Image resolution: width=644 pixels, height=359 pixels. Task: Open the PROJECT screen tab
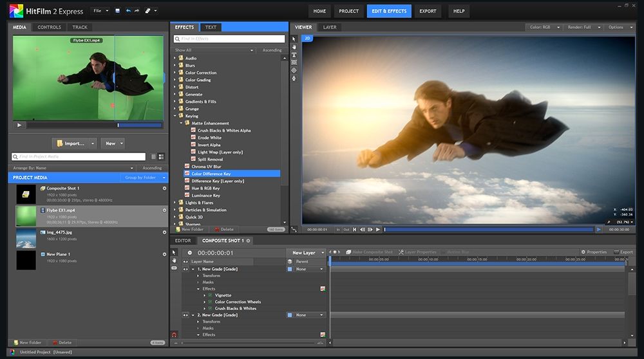tap(348, 11)
